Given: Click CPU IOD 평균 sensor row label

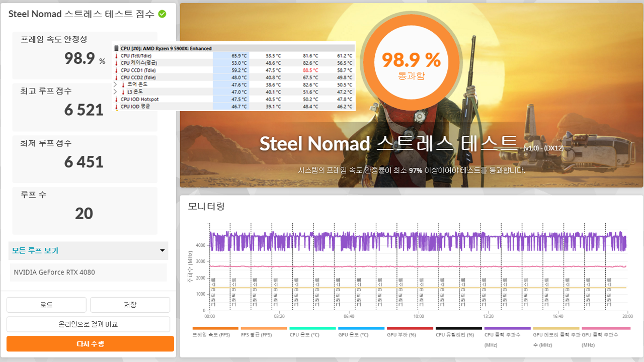Looking at the screenshot, I should 135,107.
